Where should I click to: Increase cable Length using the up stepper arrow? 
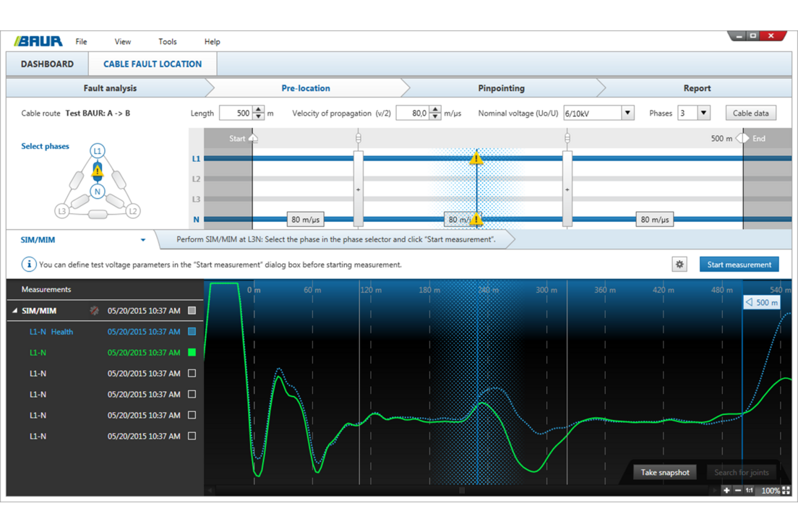[259, 109]
